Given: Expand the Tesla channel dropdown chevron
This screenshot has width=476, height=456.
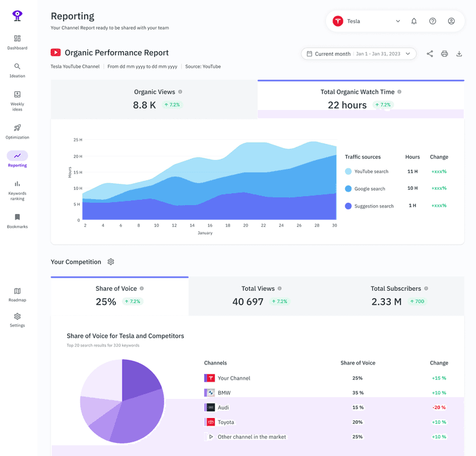Looking at the screenshot, I should tap(397, 21).
